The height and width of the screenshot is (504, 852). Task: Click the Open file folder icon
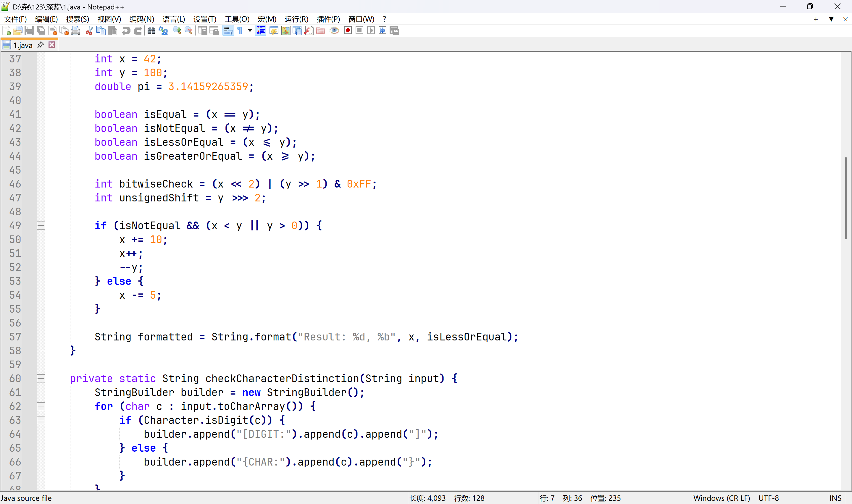[18, 31]
